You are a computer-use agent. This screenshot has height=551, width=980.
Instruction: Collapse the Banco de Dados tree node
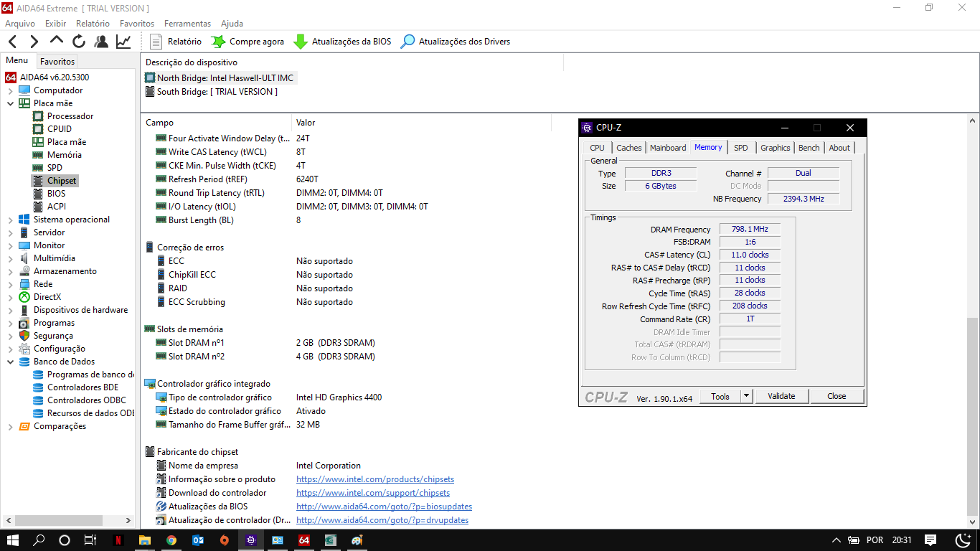coord(10,362)
